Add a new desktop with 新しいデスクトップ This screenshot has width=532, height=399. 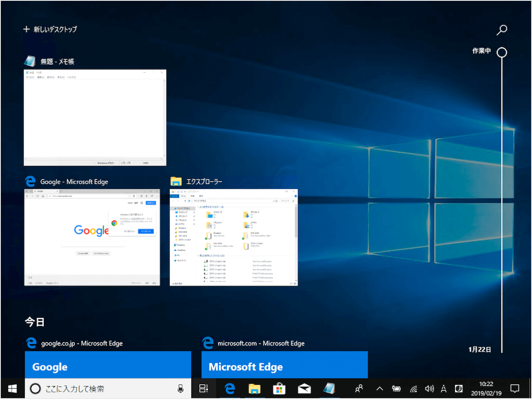click(x=50, y=29)
